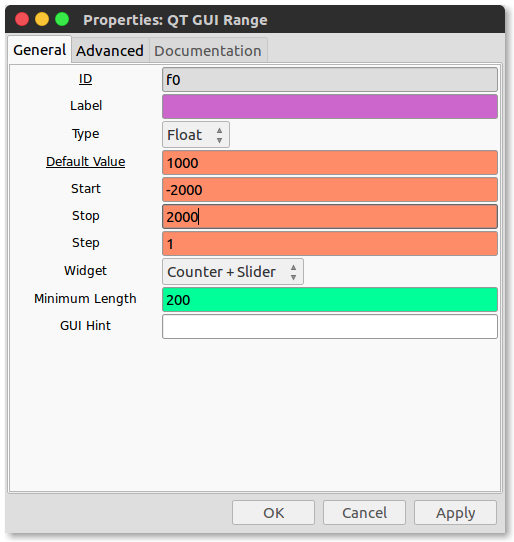Click the Label parameter name text

coord(86,106)
